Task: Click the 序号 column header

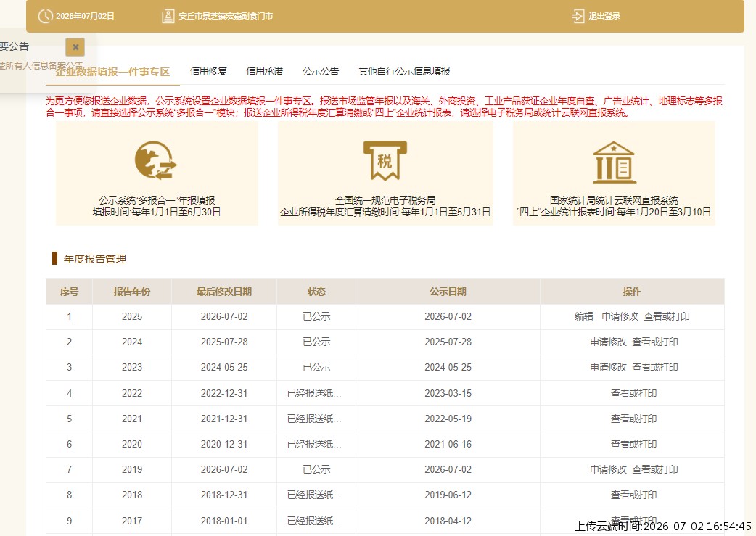Action: click(69, 292)
